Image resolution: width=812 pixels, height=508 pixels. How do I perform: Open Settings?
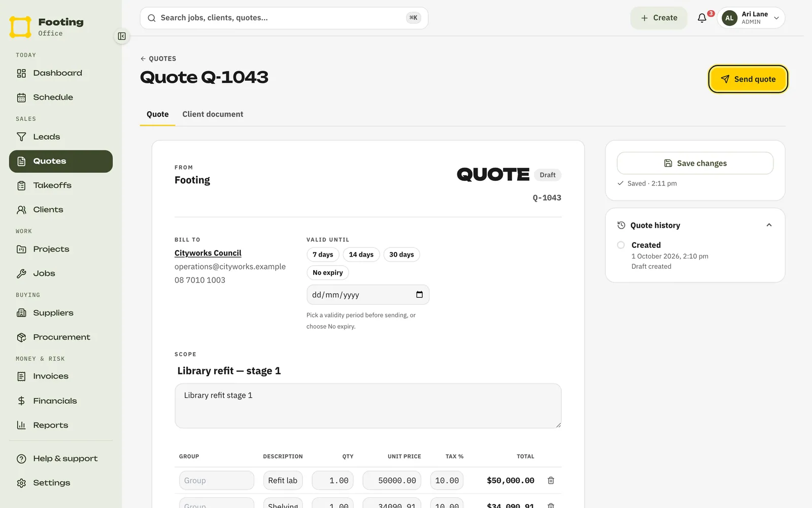(x=61, y=483)
